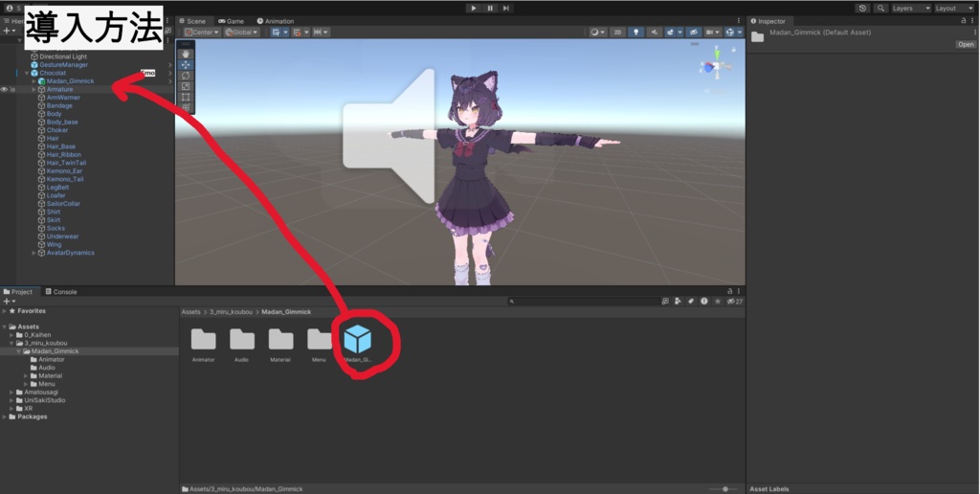980x494 pixels.
Task: Expand the Favorites section
Action: [5, 311]
